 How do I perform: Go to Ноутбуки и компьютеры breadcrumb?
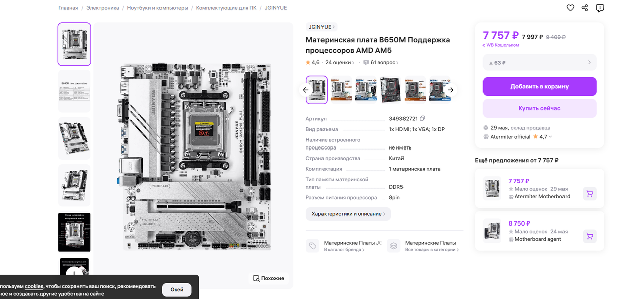(157, 8)
